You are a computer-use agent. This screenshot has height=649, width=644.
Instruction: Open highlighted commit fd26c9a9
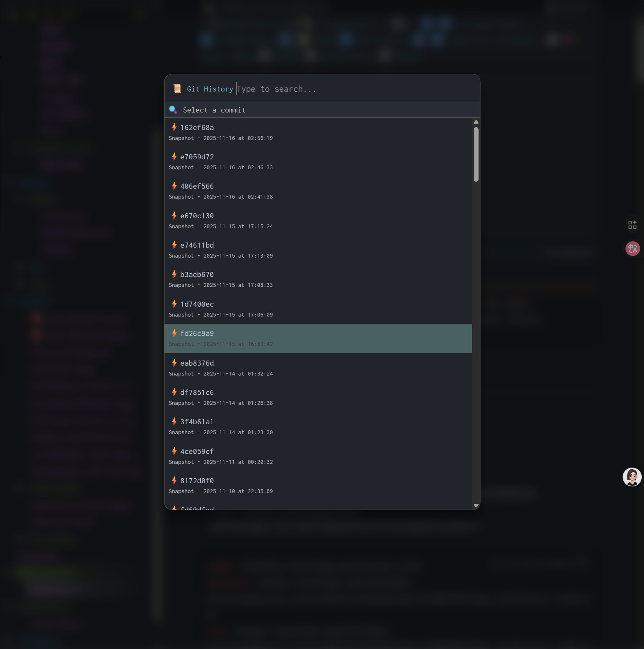point(197,334)
